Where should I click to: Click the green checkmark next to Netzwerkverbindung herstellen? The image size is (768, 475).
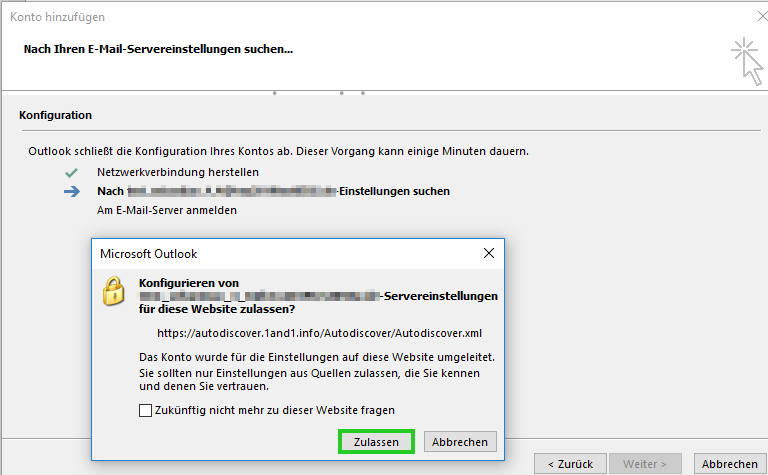pos(72,172)
